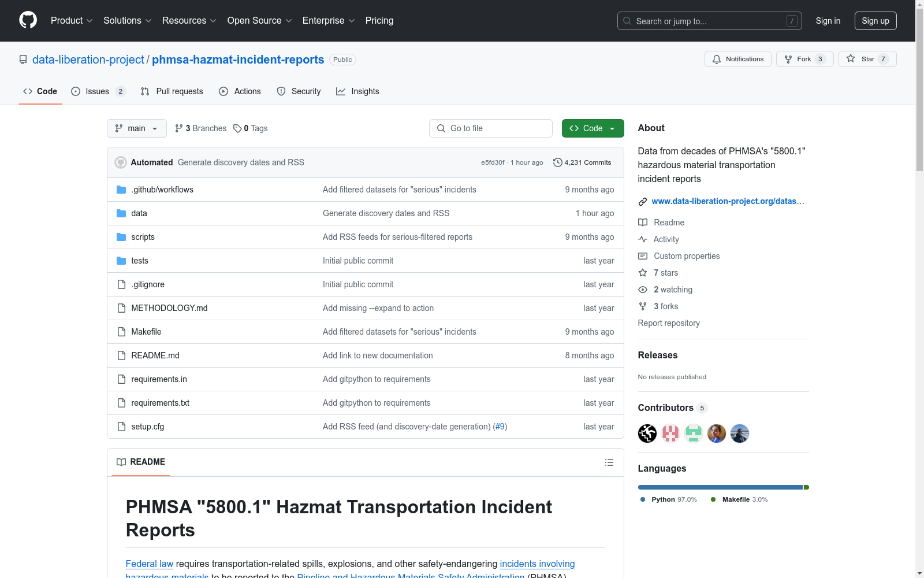This screenshot has width=924, height=578.
Task: View the 0 Tags list
Action: coord(251,128)
